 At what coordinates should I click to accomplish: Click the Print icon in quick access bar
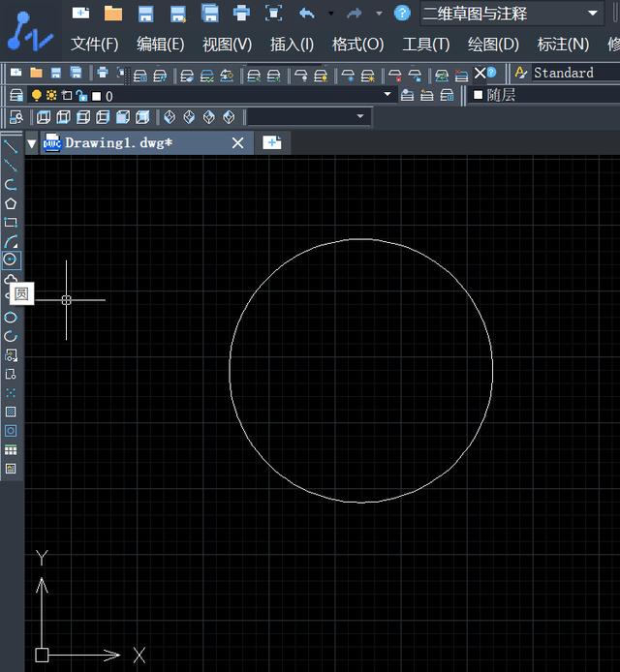pyautogui.click(x=241, y=13)
